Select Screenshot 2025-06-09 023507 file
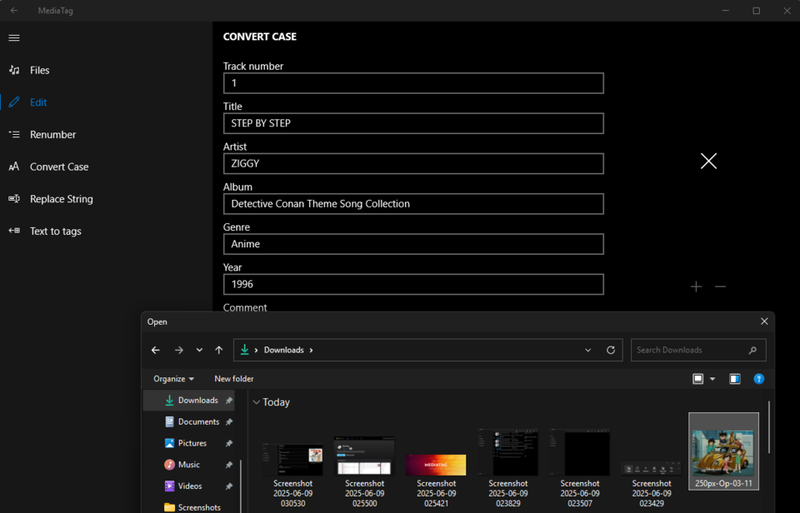The height and width of the screenshot is (513, 800). 580,469
